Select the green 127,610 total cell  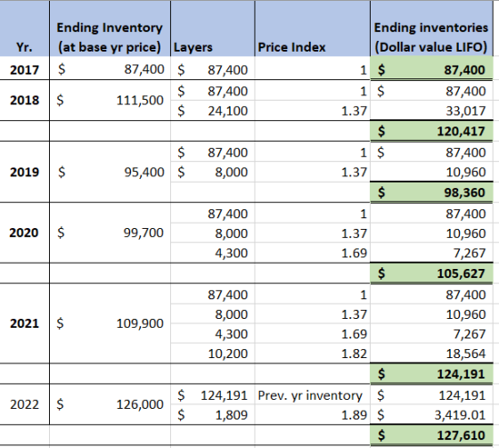431,435
